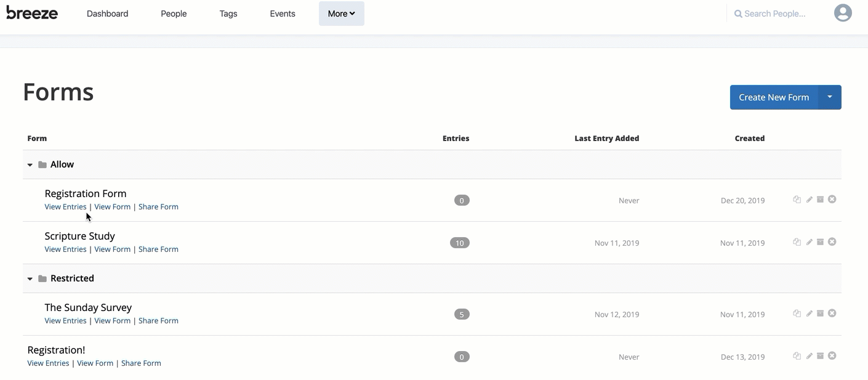Share Form for Scripture Study

(x=158, y=249)
